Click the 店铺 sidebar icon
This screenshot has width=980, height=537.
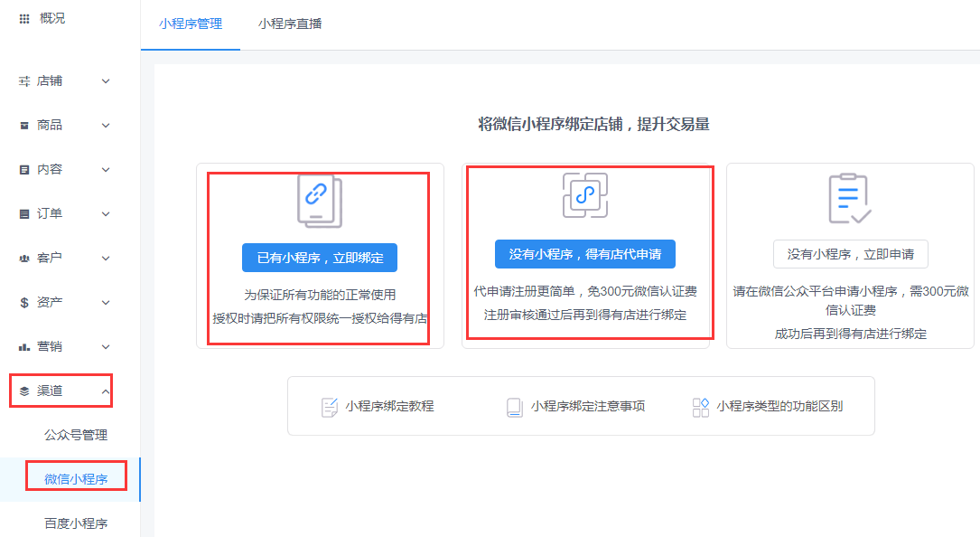tap(24, 81)
